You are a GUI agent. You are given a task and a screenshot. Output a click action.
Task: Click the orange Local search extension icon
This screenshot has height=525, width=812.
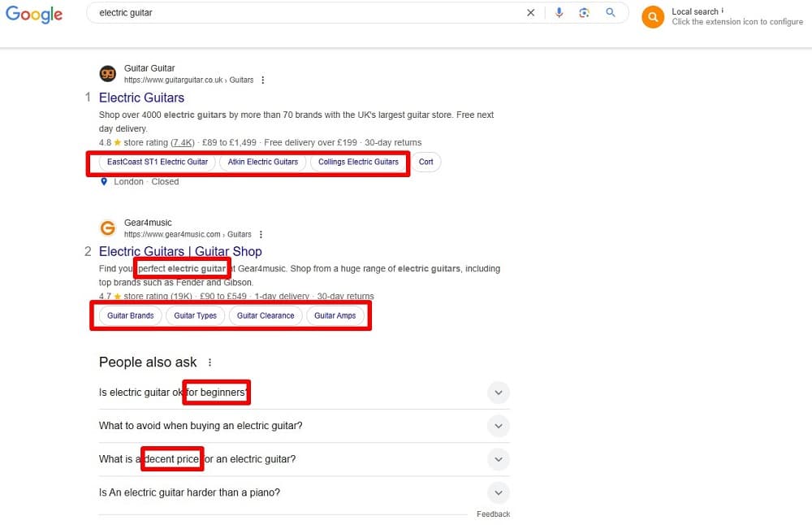pos(653,17)
